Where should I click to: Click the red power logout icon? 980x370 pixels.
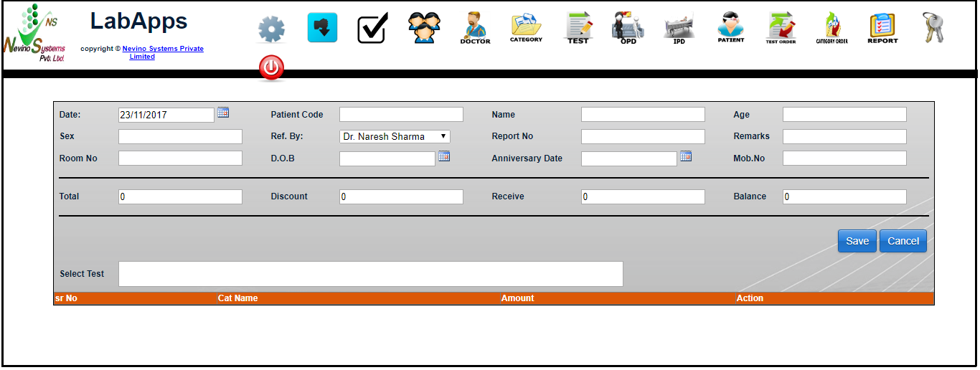(x=271, y=68)
